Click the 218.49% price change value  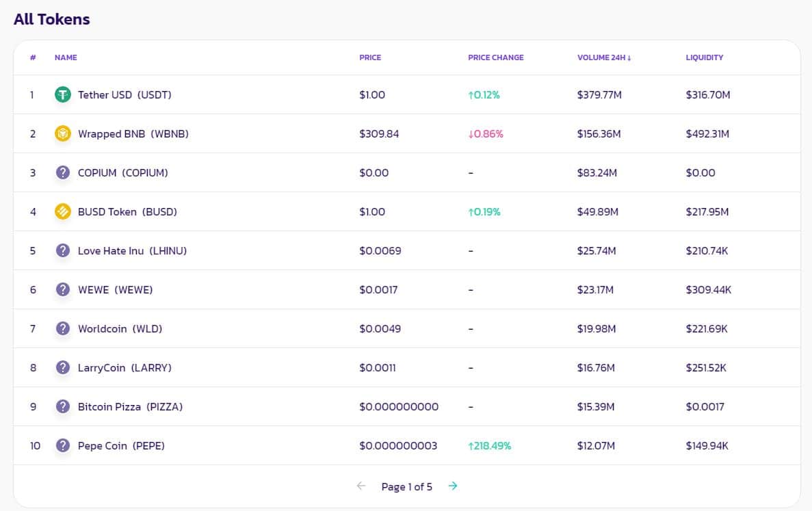(489, 446)
